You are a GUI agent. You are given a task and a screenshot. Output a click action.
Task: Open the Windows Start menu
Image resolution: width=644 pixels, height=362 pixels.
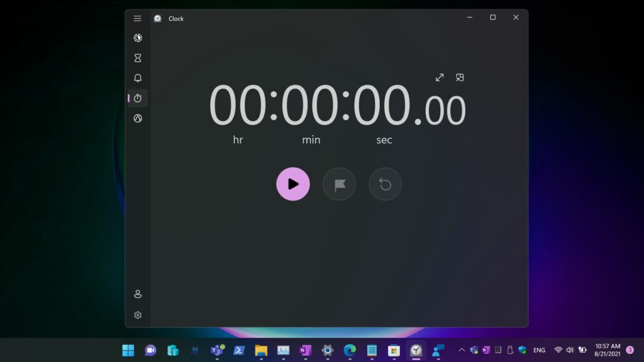128,350
